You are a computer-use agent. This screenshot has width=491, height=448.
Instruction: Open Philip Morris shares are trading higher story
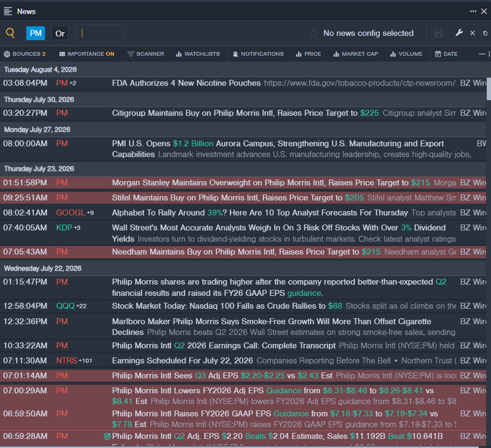(x=279, y=287)
